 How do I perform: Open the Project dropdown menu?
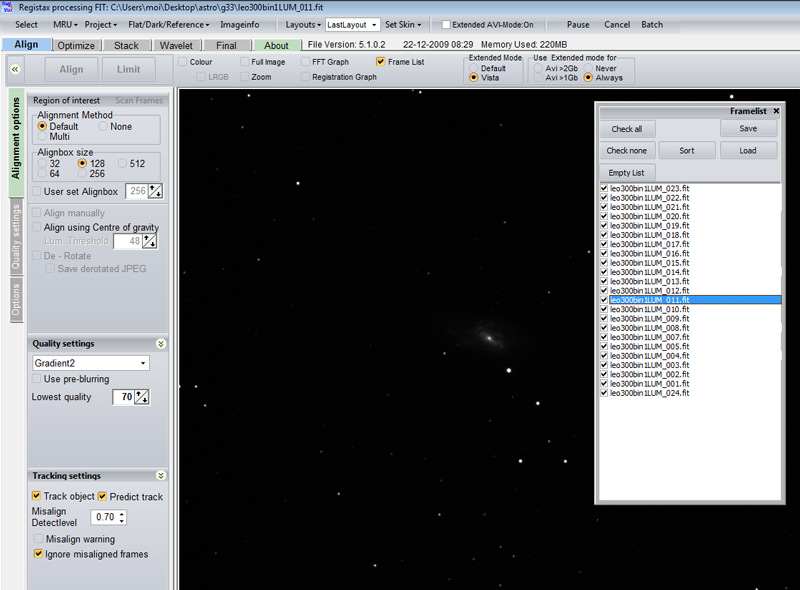[x=101, y=24]
